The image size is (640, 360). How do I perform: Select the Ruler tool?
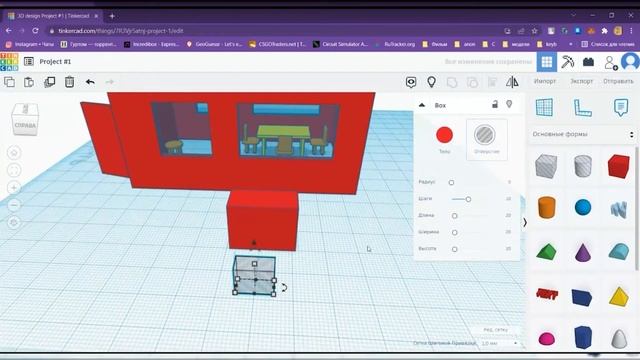pos(582,108)
